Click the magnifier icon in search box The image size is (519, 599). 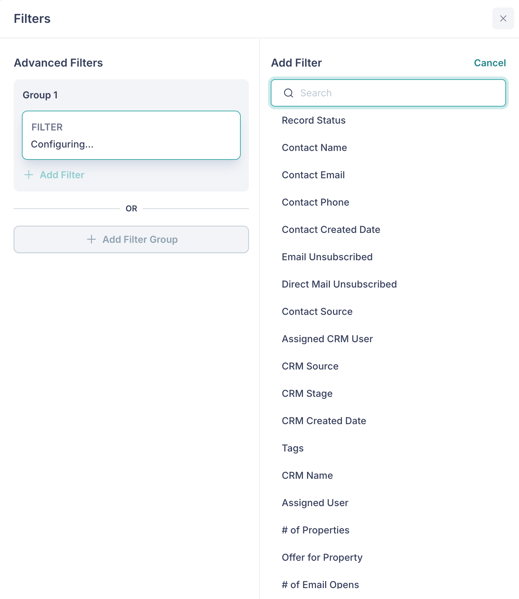(288, 93)
